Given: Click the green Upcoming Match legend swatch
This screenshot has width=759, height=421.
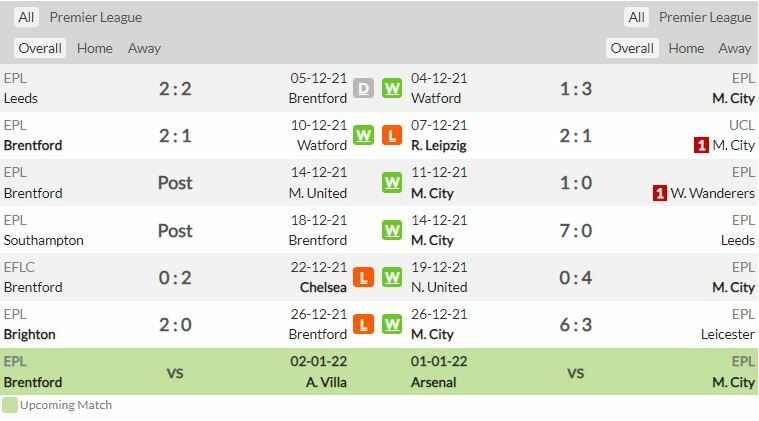Looking at the screenshot, I should (x=10, y=405).
